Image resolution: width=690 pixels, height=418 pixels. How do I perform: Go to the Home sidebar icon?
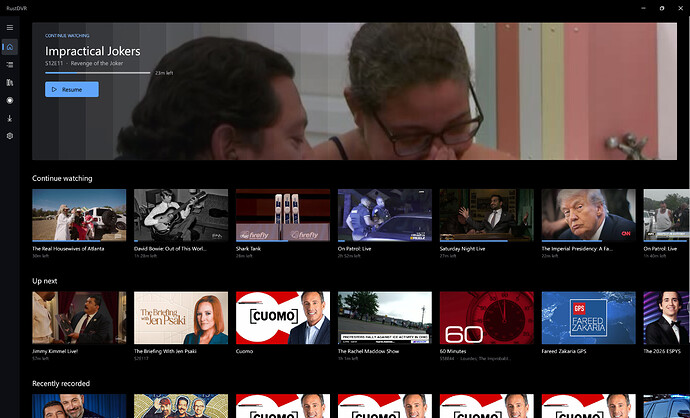pyautogui.click(x=10, y=47)
